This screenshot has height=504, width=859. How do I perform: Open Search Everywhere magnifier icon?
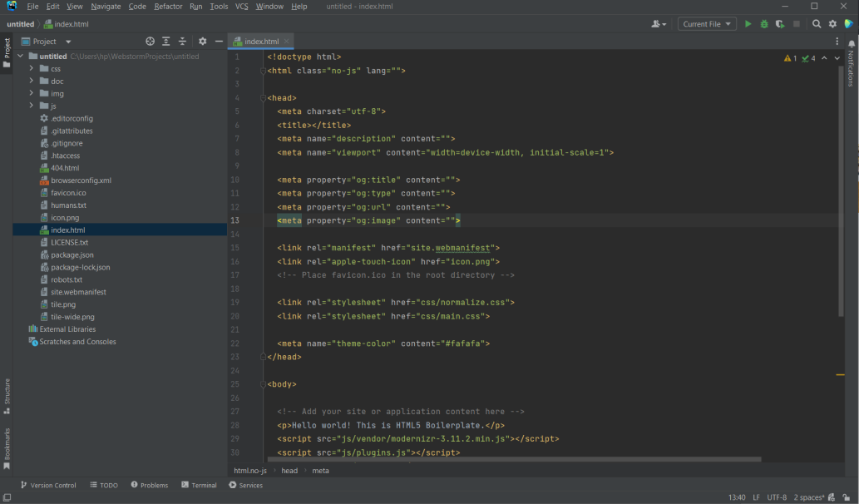[x=817, y=24]
